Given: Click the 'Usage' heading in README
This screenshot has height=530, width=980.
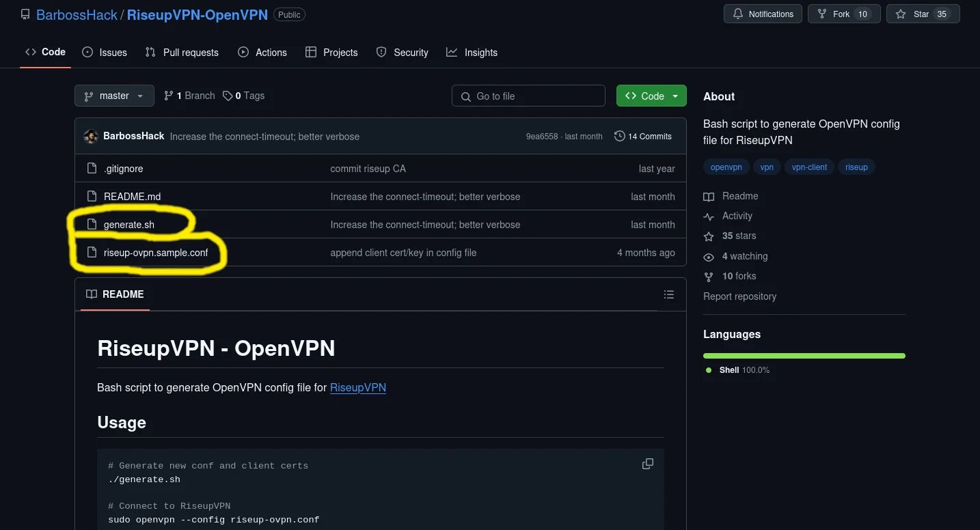Looking at the screenshot, I should click(x=122, y=423).
